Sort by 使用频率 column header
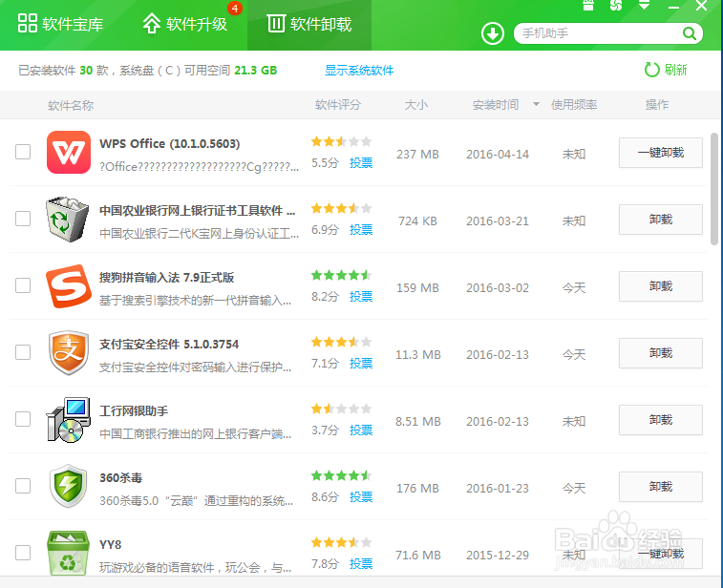 coord(574,105)
